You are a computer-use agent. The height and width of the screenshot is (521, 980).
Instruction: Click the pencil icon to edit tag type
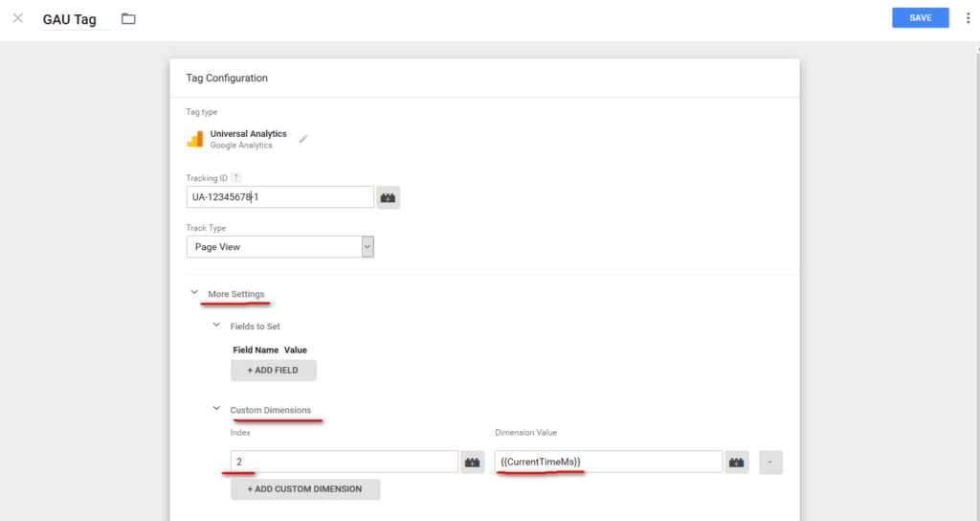[x=303, y=139]
